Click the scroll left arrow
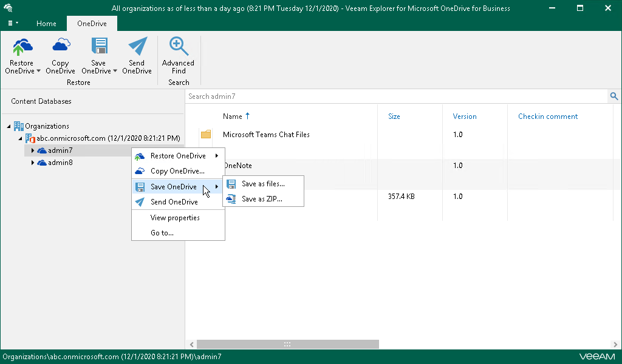 tap(191, 345)
